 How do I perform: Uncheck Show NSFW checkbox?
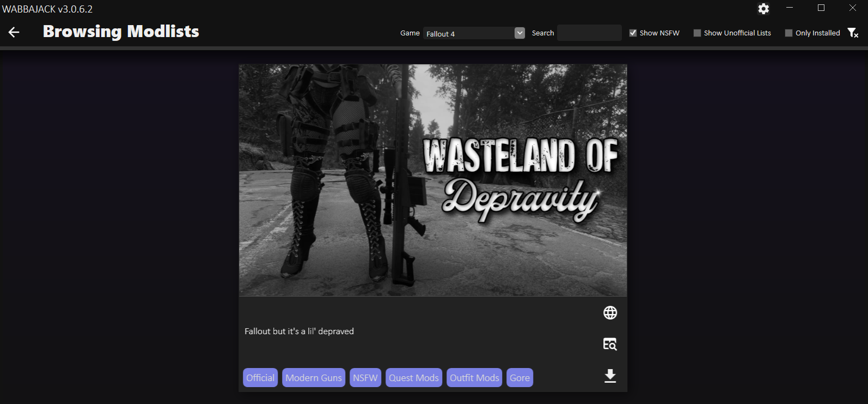[x=633, y=33]
